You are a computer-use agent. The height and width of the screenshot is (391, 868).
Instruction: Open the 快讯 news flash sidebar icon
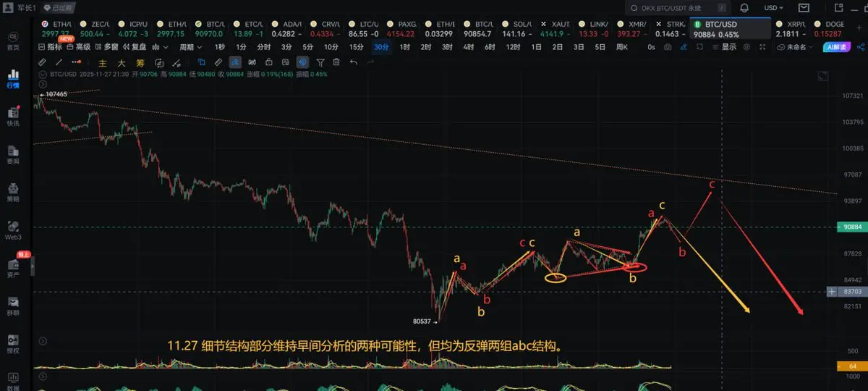pos(13,117)
